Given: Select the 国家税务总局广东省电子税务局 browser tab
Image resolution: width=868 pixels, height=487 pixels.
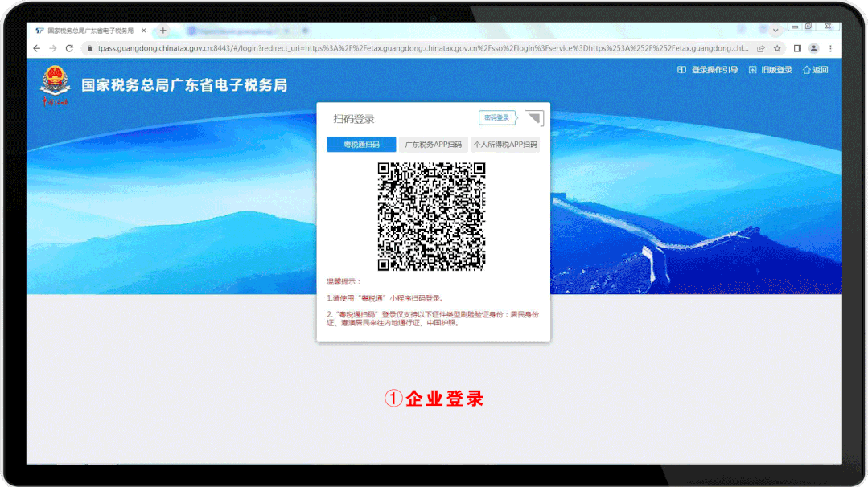Looking at the screenshot, I should (90, 31).
